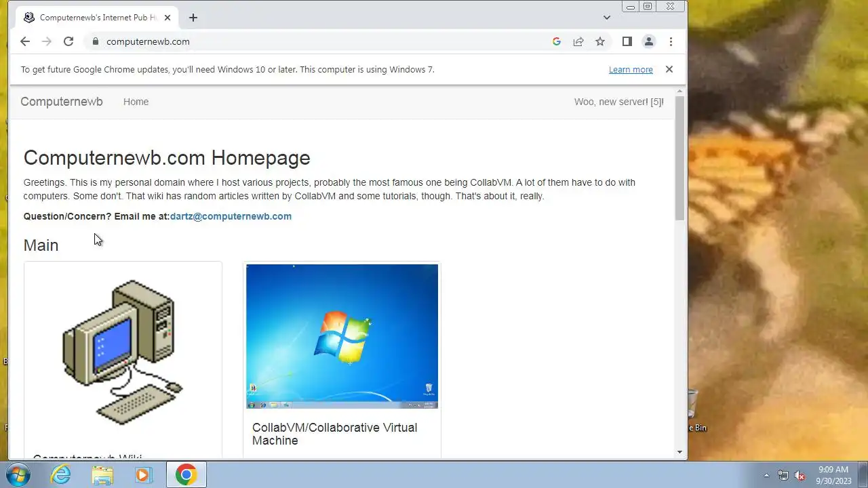Image resolution: width=868 pixels, height=488 pixels.
Task: View site information via the padlock icon
Action: [x=95, y=41]
